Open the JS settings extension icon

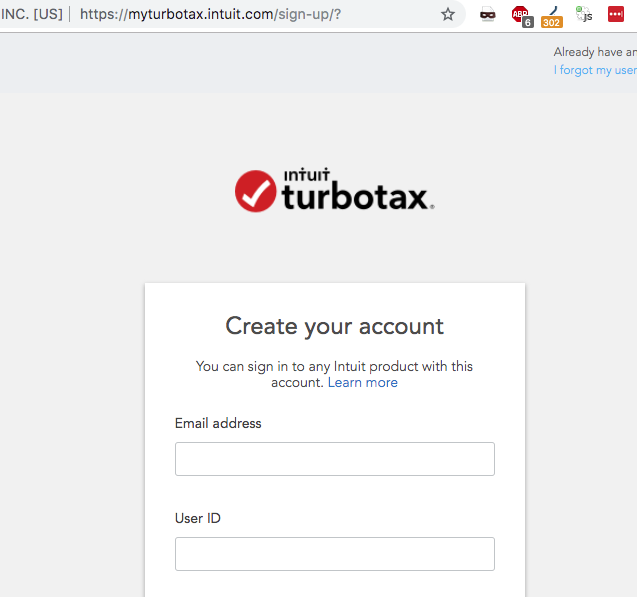584,14
